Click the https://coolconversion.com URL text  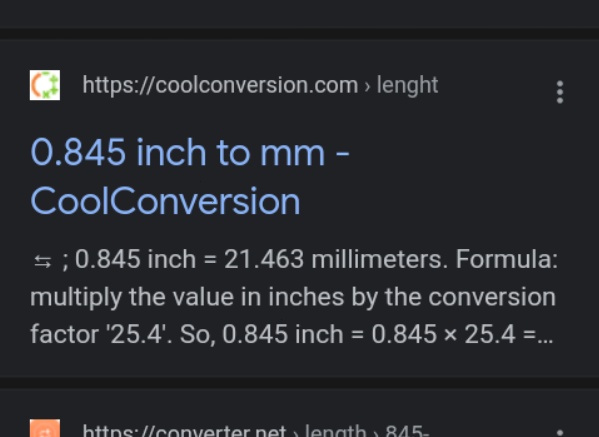click(x=220, y=85)
